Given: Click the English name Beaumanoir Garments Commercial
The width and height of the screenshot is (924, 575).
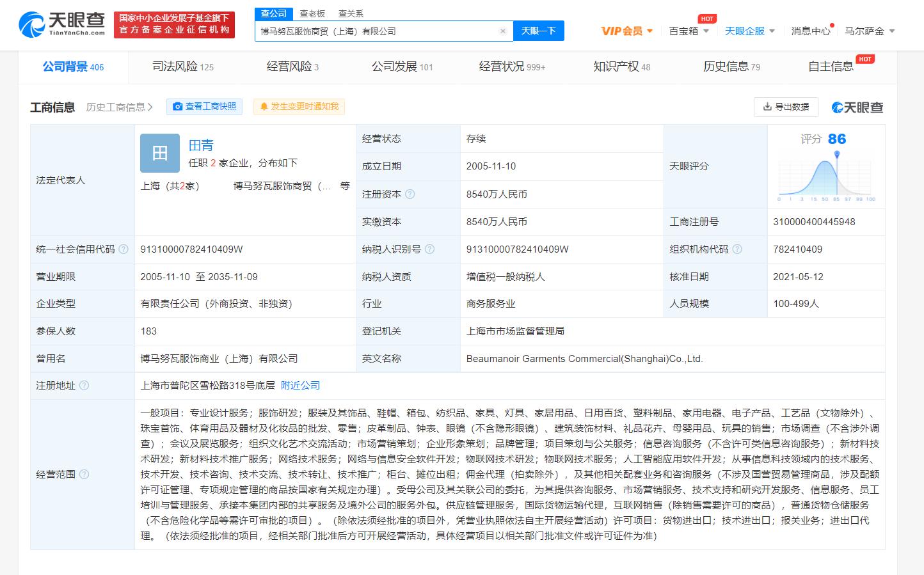Looking at the screenshot, I should [x=584, y=359].
